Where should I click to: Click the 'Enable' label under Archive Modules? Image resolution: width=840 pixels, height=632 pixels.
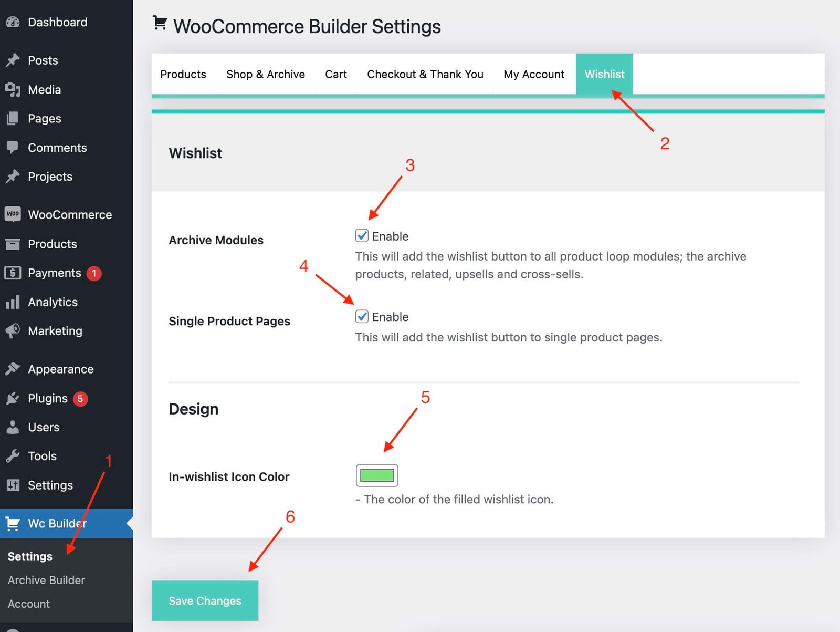click(x=390, y=236)
